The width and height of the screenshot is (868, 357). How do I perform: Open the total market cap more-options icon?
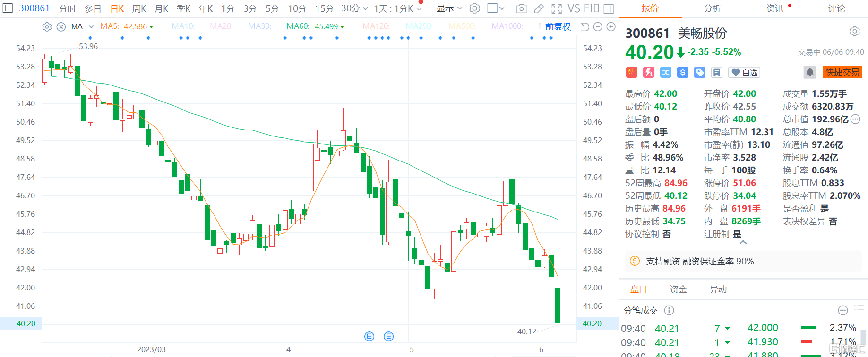(855, 119)
